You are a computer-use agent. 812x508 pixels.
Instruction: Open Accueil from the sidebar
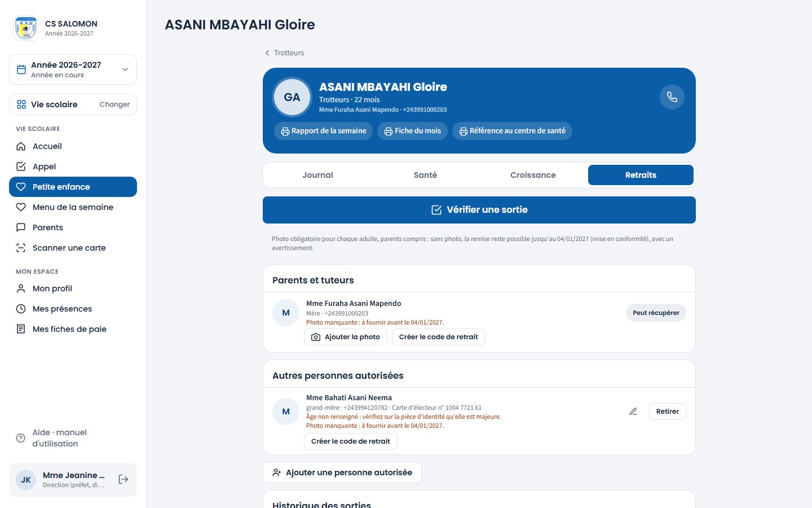tap(73, 146)
